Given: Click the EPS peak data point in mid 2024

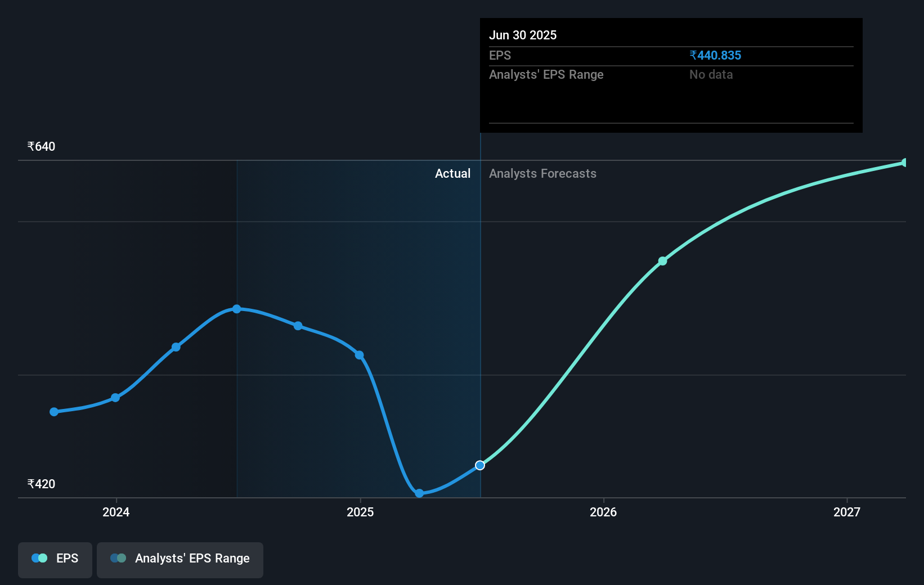Looking at the screenshot, I should [237, 309].
